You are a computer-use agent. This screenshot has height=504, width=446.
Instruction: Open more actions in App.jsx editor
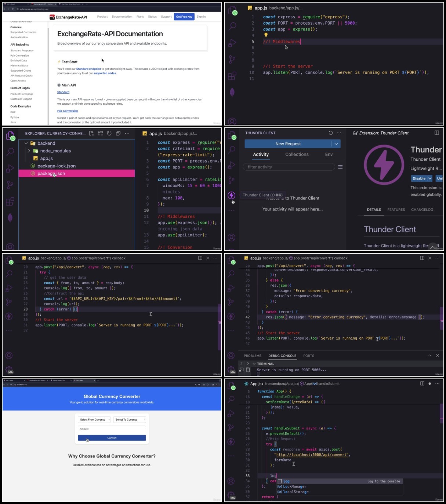point(437,384)
